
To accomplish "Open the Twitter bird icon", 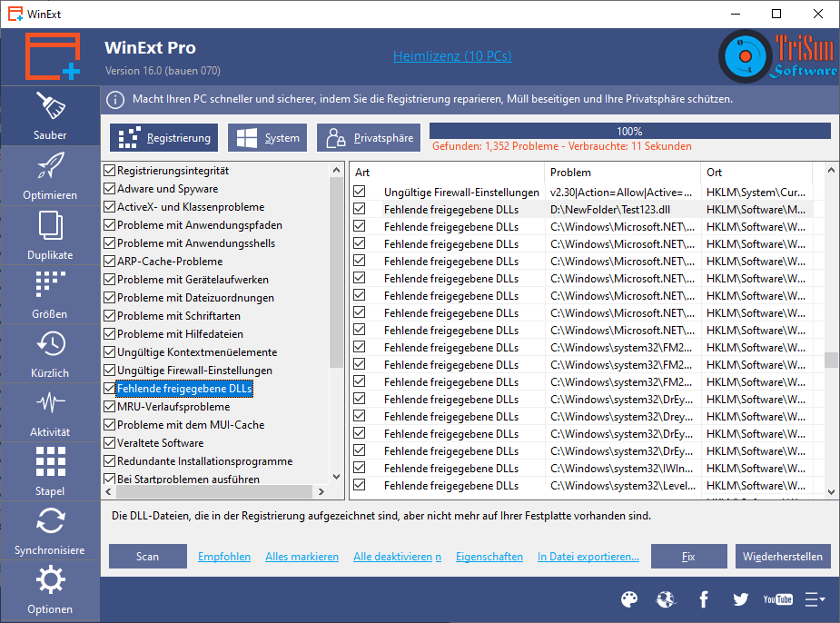I will pyautogui.click(x=740, y=598).
